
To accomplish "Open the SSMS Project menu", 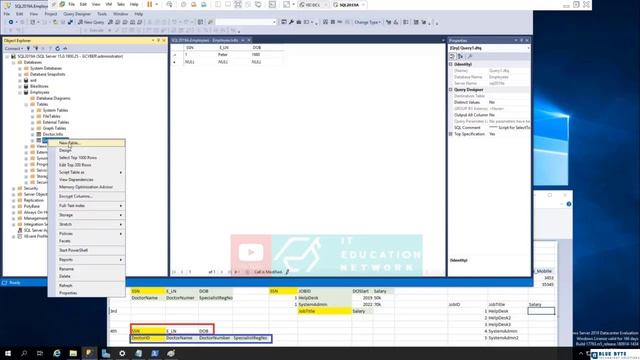I will pyautogui.click(x=51, y=14).
